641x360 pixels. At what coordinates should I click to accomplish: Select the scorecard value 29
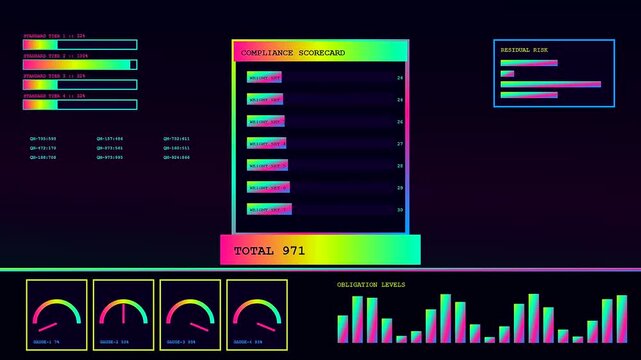[400, 188]
